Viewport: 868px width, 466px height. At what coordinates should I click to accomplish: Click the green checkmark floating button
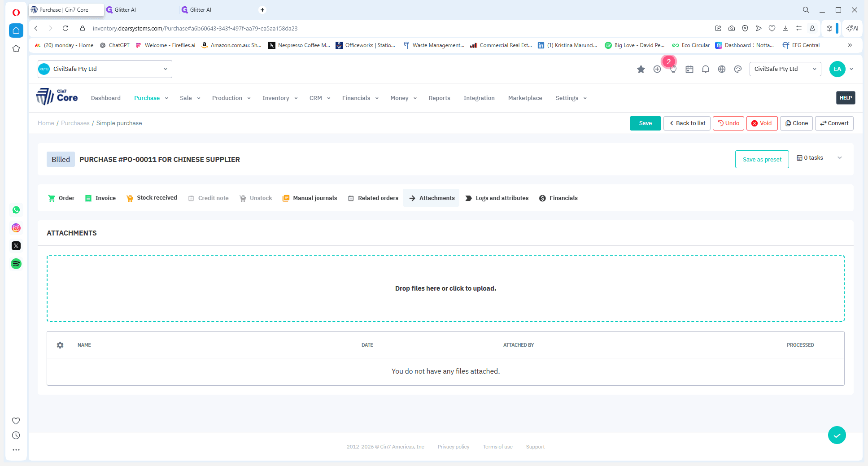click(837, 435)
